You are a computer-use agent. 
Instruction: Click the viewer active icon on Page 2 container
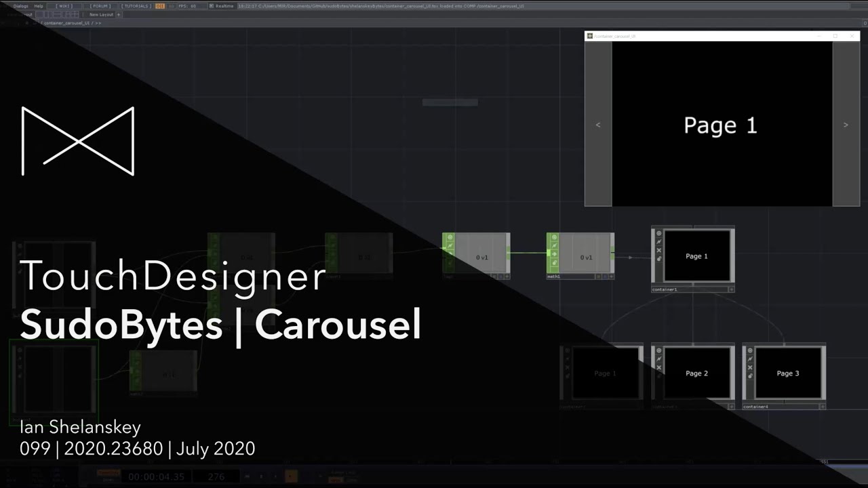[x=658, y=351]
